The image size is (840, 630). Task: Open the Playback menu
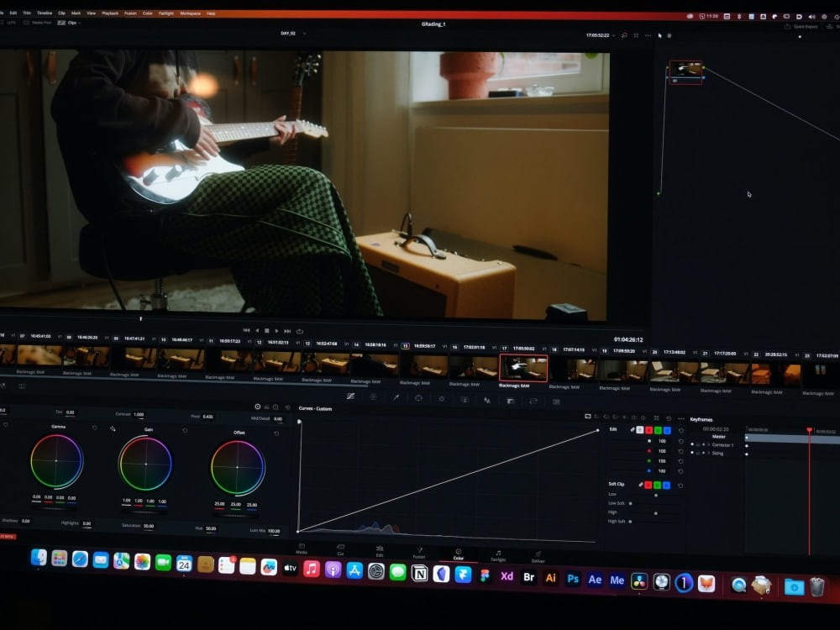(x=109, y=13)
